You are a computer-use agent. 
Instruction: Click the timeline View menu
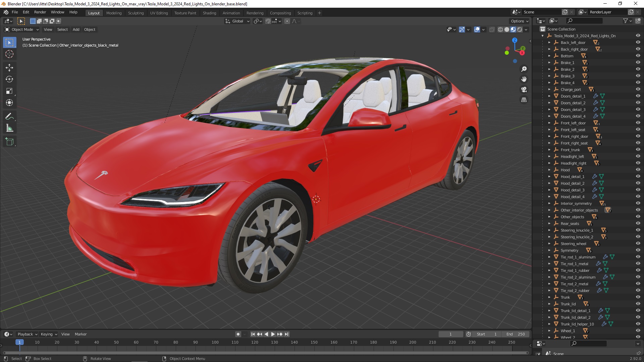(x=65, y=334)
